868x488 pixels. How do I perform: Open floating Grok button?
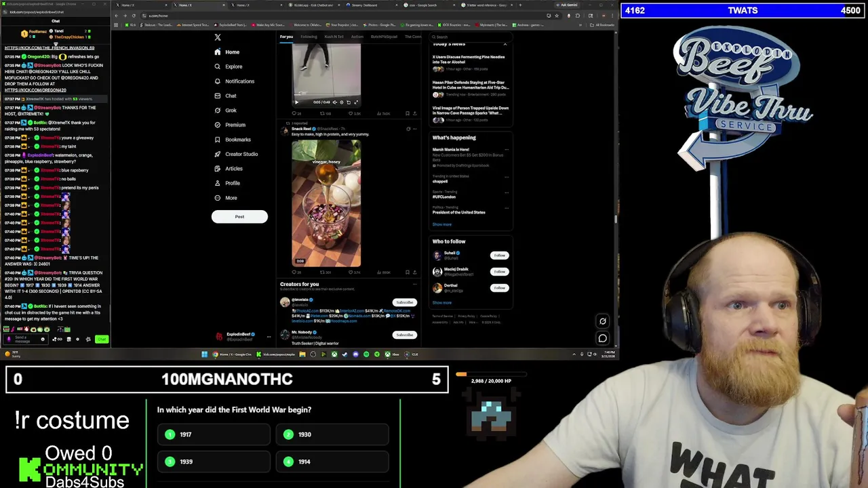602,322
